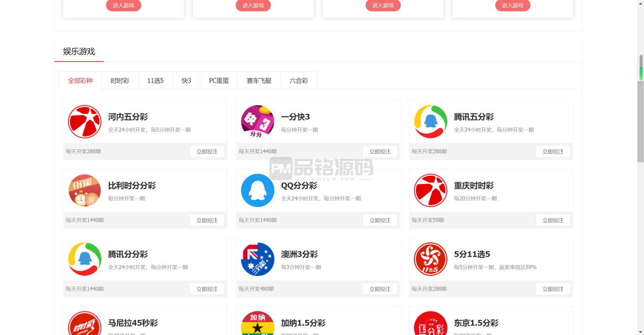
Task: Click the first red 进入游戏 button
Action: click(x=124, y=5)
